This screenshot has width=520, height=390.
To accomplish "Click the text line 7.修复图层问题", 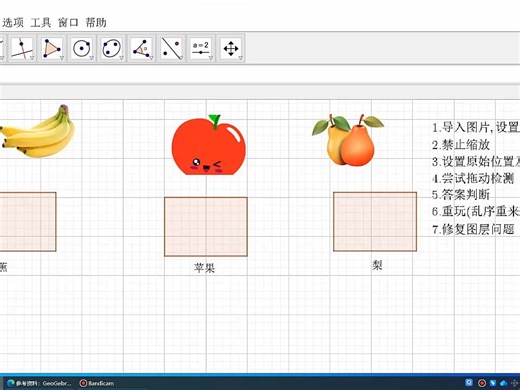I will click(x=473, y=229).
